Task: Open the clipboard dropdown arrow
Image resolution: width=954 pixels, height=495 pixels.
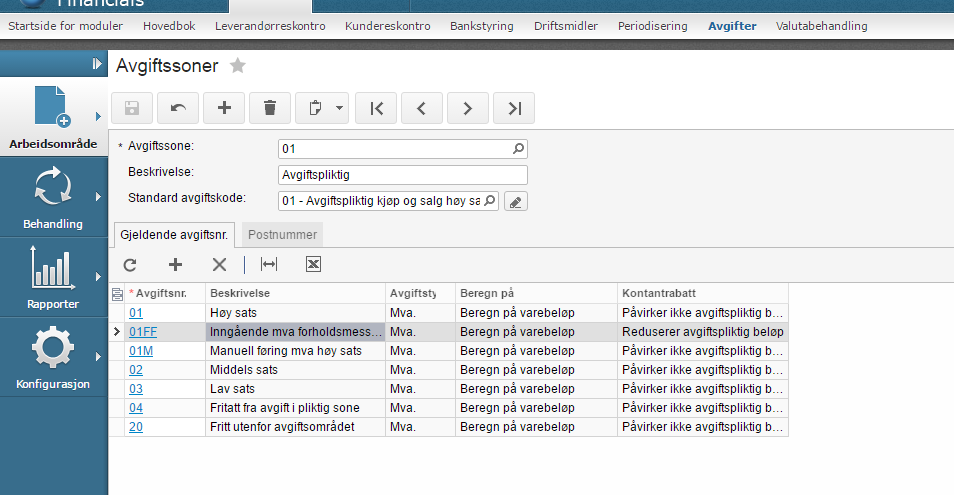Action: click(340, 108)
